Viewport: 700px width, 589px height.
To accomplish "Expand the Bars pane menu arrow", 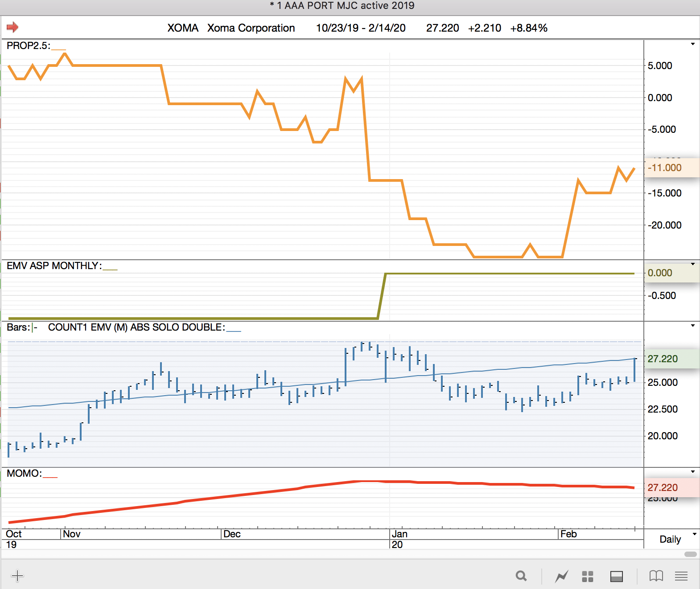I will point(693,326).
